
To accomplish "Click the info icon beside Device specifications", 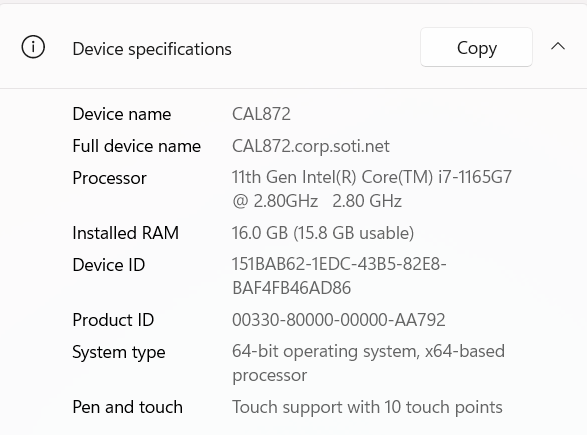I will pyautogui.click(x=33, y=47).
